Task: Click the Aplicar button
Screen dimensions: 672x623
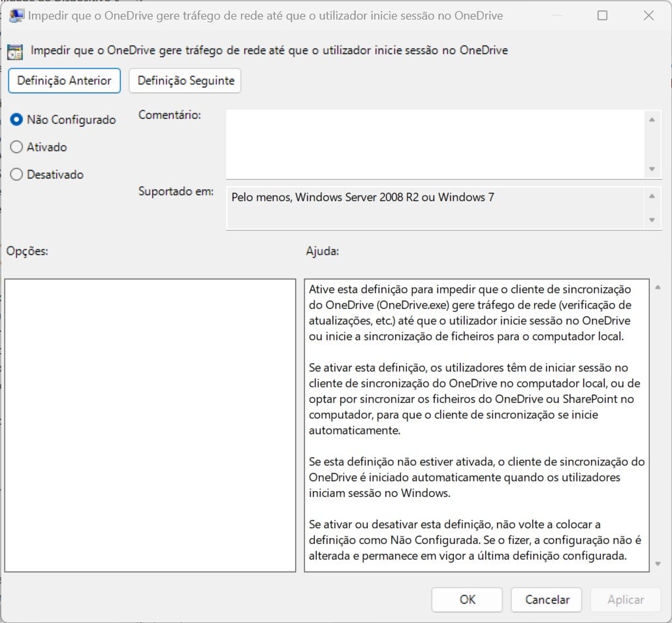Action: tap(625, 599)
